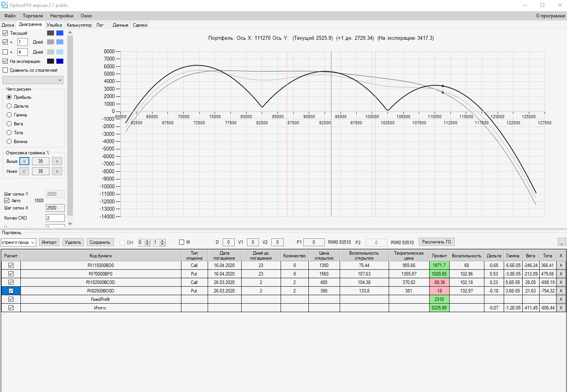Collapse the portfolio panel with underscore button

[562, 242]
